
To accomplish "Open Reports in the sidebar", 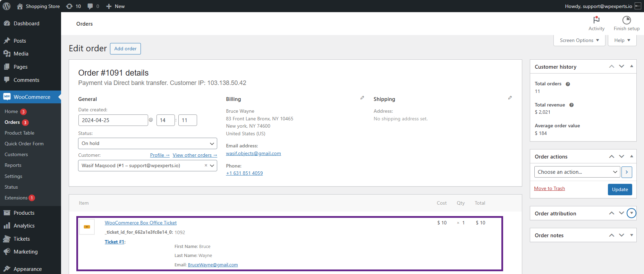I will [13, 165].
